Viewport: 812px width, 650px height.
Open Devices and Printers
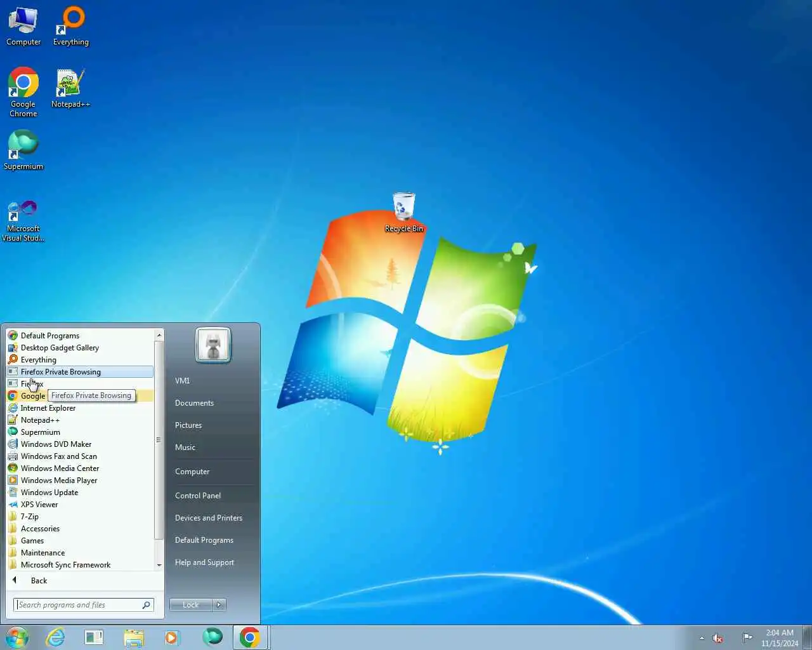(x=213, y=518)
